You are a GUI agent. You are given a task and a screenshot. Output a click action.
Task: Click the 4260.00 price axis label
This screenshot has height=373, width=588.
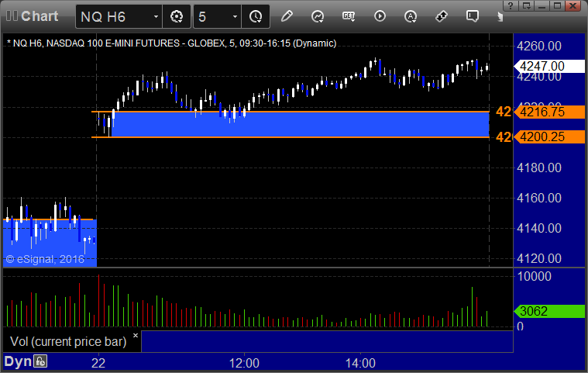point(539,47)
